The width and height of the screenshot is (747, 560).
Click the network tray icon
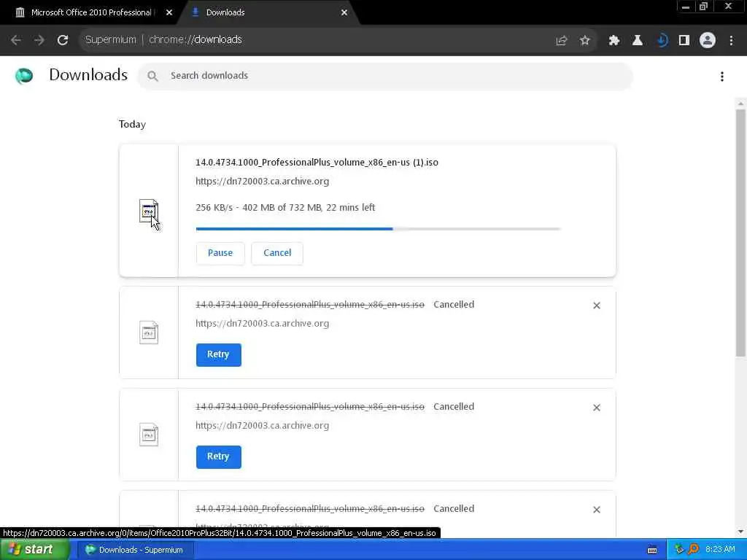pyautogui.click(x=679, y=550)
